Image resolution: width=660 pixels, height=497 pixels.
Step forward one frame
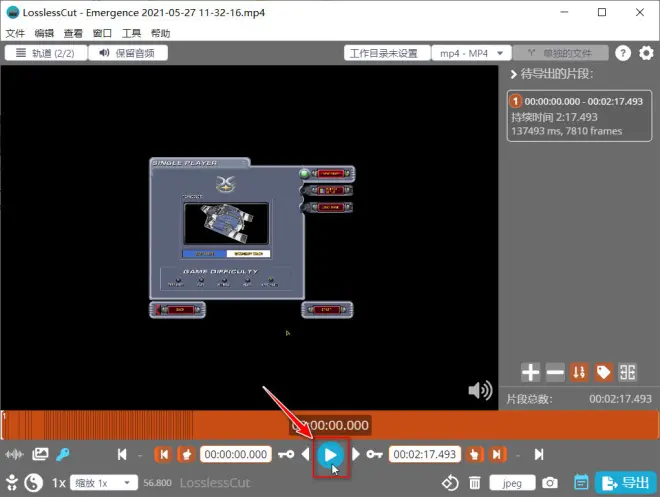355,454
